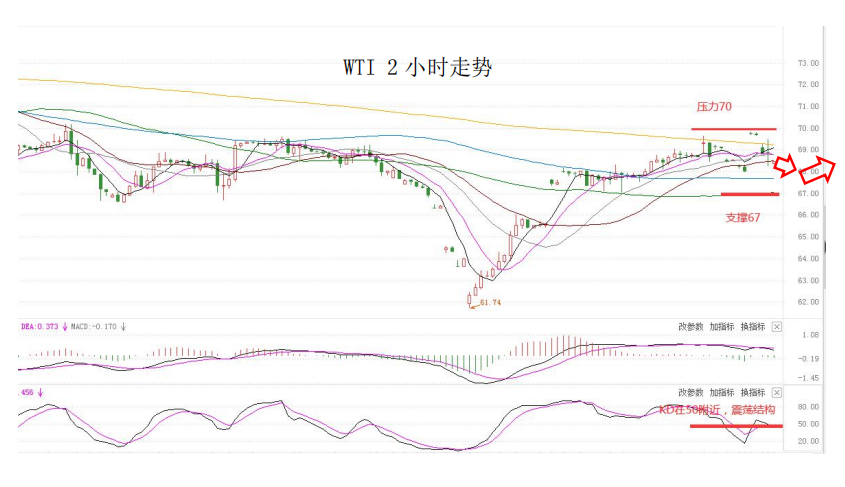The image size is (845, 487).
Task: Click 换指标 in the KD panel
Action: pos(753,392)
